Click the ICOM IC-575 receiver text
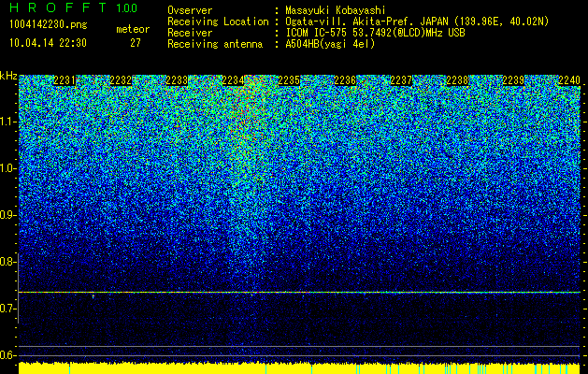588x374 pixels. [x=375, y=33]
